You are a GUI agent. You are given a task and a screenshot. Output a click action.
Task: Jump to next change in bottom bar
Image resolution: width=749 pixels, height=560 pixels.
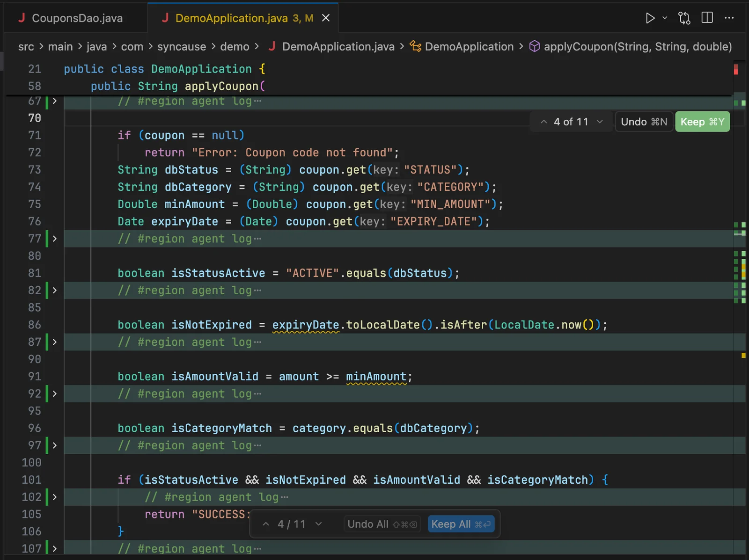(x=319, y=524)
